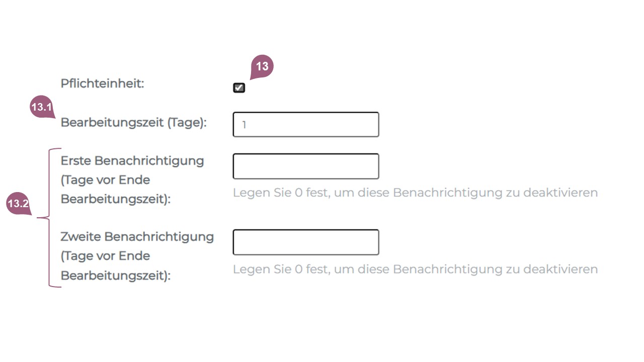This screenshot has height=362, width=644.
Task: Click the "Pflichteinheit:" label
Action: [x=102, y=83]
